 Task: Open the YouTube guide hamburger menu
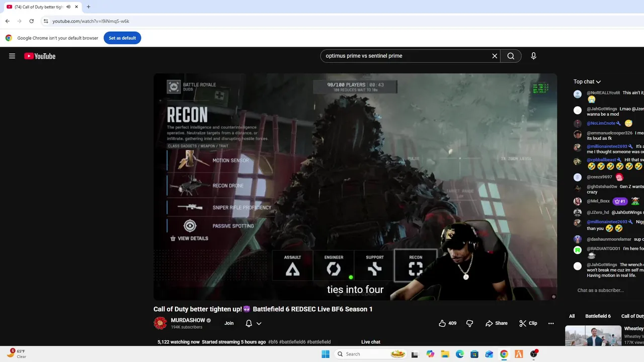(x=12, y=56)
